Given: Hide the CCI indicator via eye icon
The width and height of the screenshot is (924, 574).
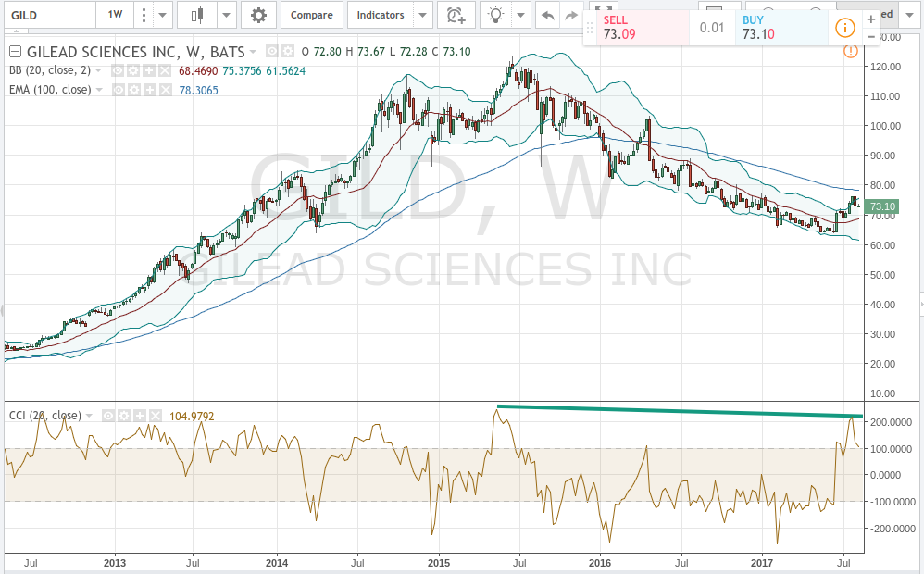Looking at the screenshot, I should (108, 416).
